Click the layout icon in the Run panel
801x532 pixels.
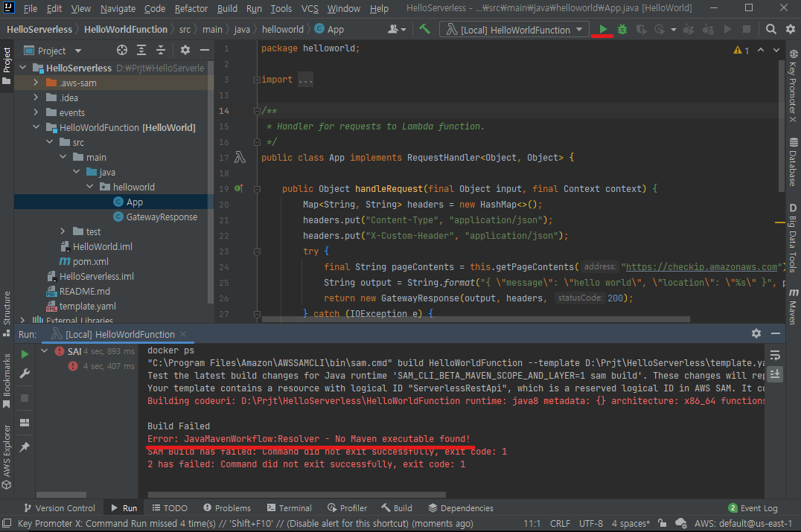25,422
